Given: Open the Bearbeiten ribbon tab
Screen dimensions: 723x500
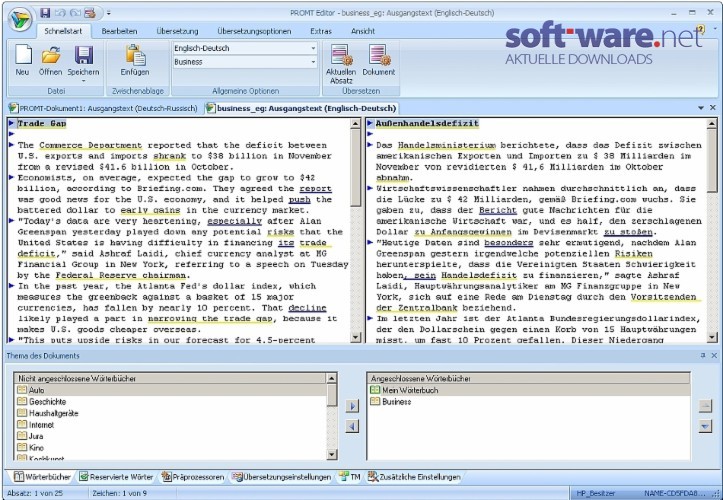Looking at the screenshot, I should tap(119, 31).
